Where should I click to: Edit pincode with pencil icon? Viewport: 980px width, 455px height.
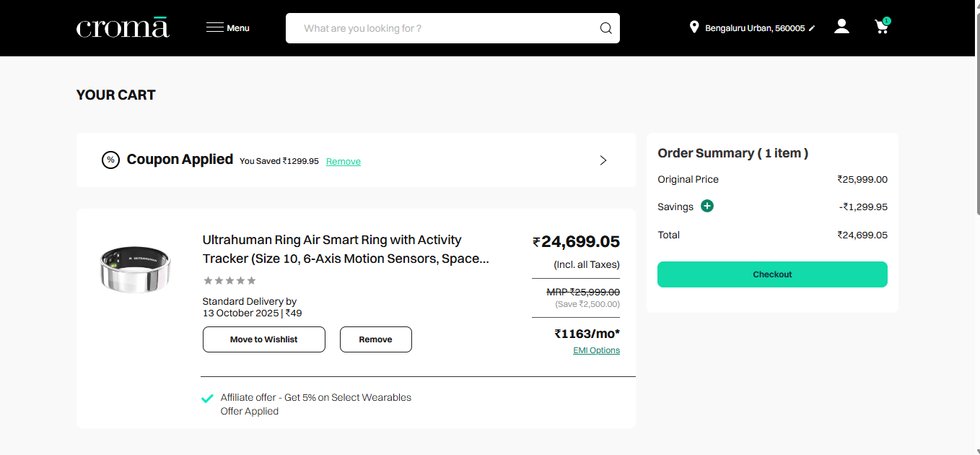pos(812,28)
